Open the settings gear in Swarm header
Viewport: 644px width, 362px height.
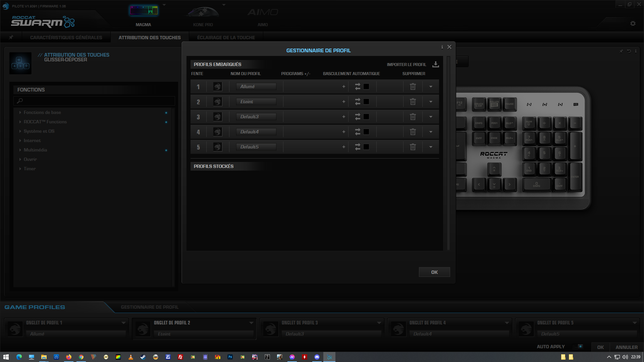tap(633, 23)
